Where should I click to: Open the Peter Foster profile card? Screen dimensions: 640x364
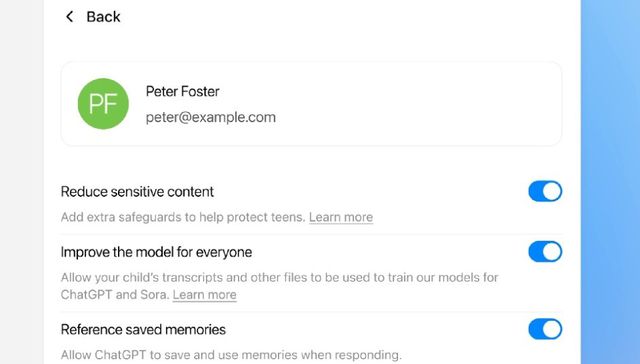point(311,104)
